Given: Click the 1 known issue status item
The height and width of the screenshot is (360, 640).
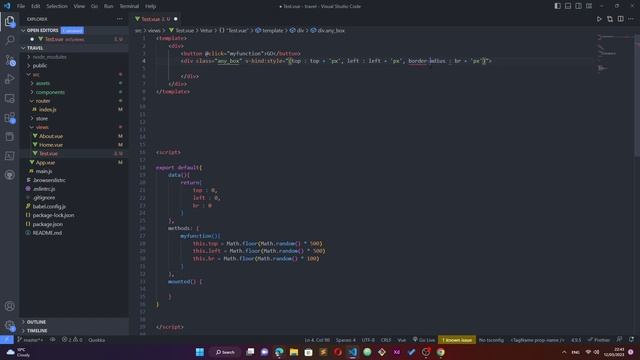Looking at the screenshot, I should [457, 340].
